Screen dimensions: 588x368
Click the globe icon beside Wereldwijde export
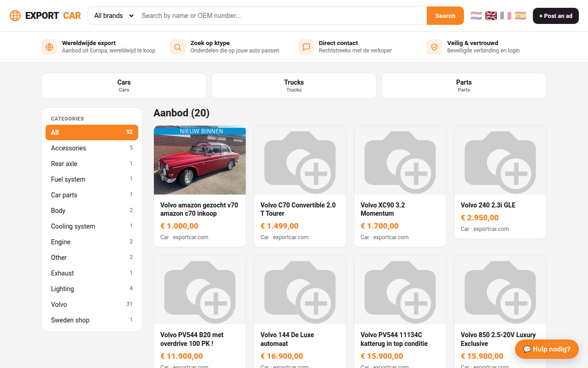point(49,47)
